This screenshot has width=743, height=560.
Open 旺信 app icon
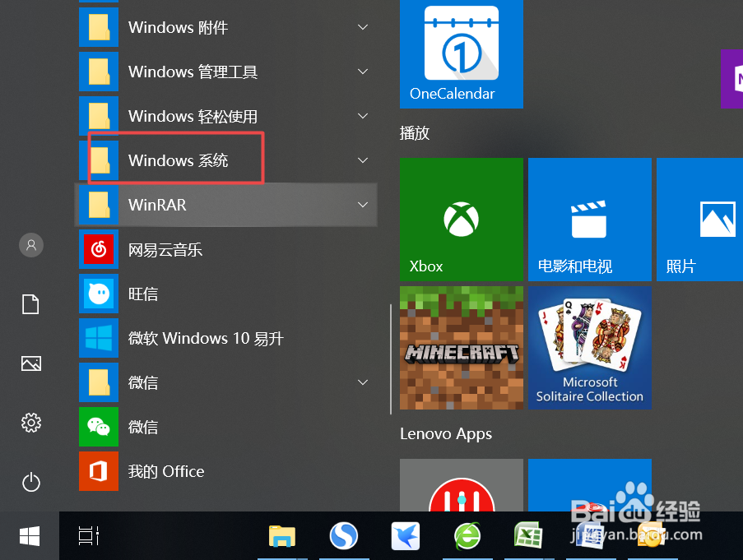pos(99,294)
